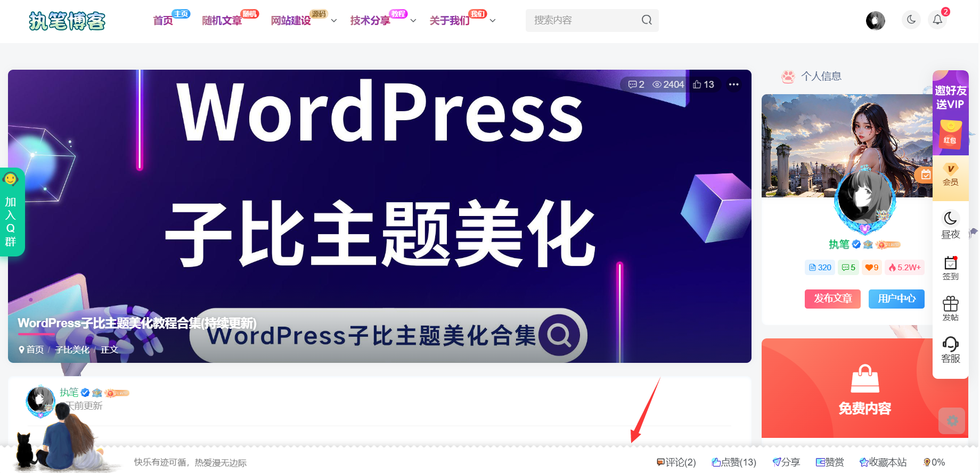The width and height of the screenshot is (980, 473).
Task: Expand the 技术分享 dropdown arrow
Action: click(413, 21)
